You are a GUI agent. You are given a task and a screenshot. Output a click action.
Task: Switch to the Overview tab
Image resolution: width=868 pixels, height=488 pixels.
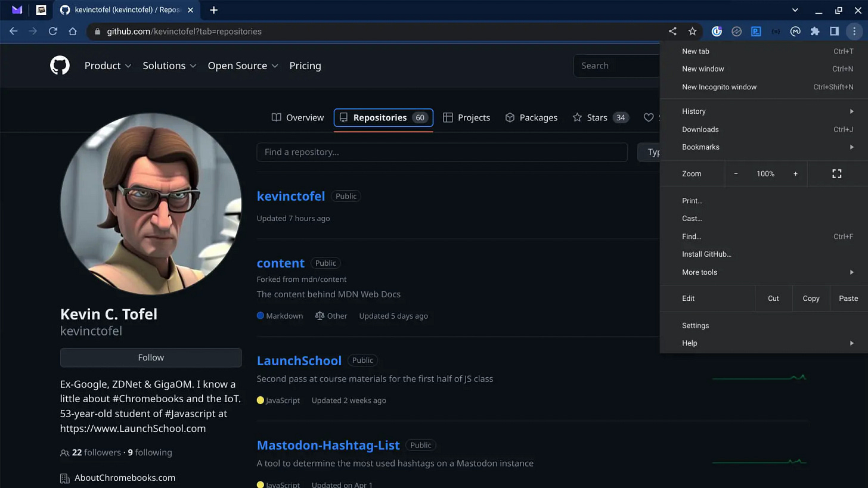297,117
